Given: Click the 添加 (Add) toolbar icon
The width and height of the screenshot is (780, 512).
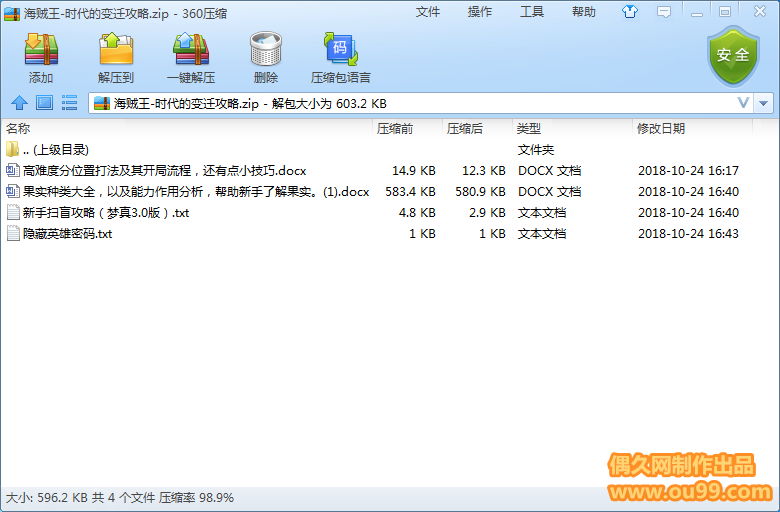Looking at the screenshot, I should click(41, 56).
